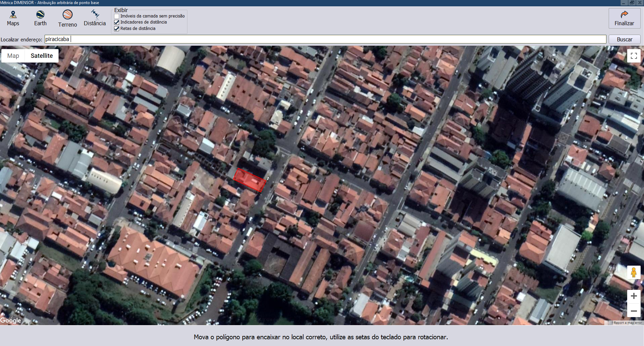Zoom in on the map
This screenshot has width=644, height=346.
coord(634,296)
